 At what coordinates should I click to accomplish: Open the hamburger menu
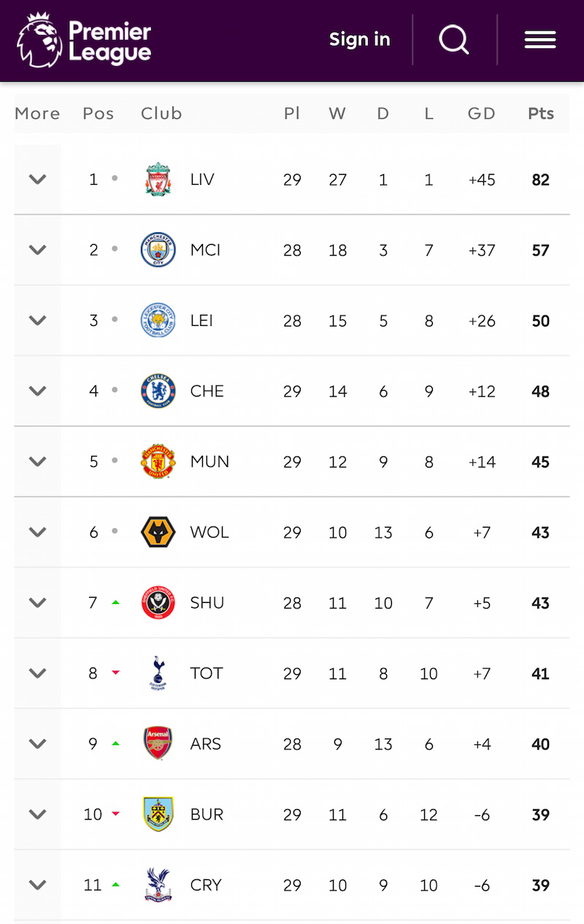tap(540, 40)
